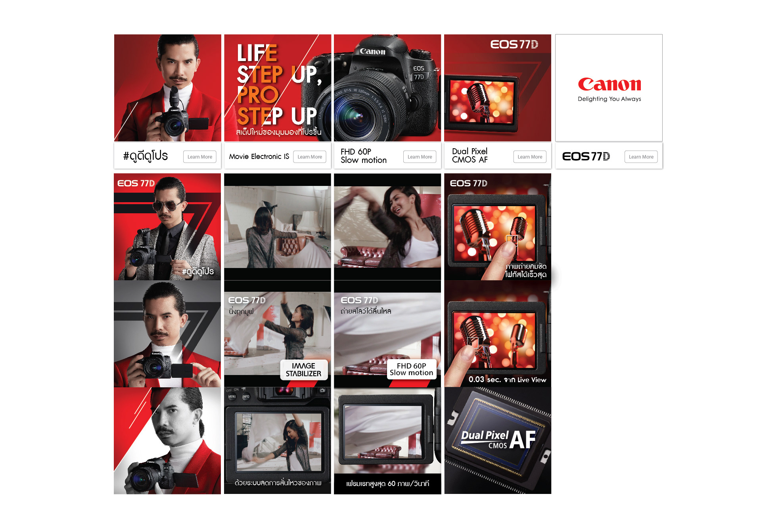
Task: Click the Movie Electronic IS caption text
Action: [x=259, y=157]
